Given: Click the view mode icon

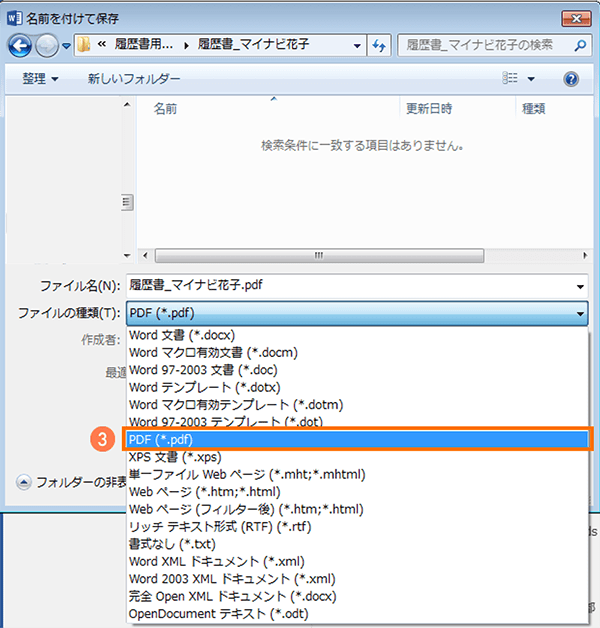Looking at the screenshot, I should click(510, 79).
